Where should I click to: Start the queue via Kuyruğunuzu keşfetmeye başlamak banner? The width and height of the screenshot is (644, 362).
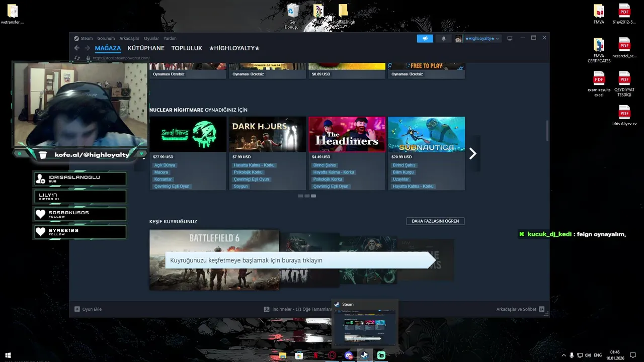tap(299, 260)
